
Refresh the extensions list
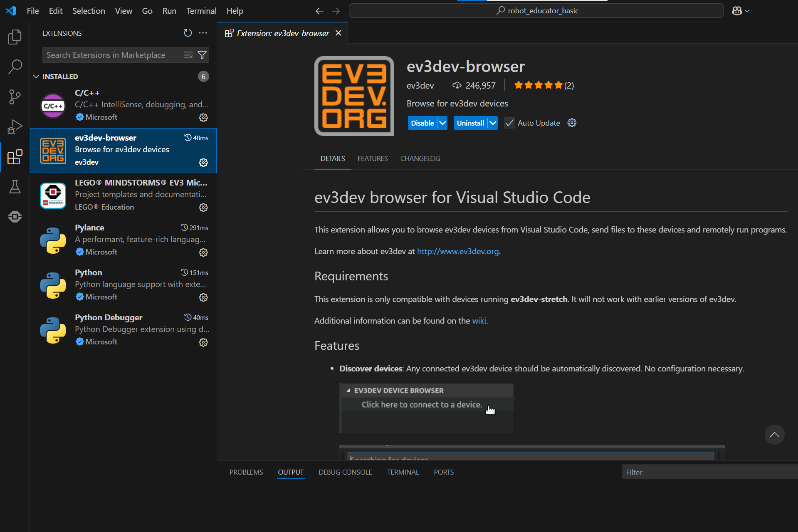tap(188, 33)
